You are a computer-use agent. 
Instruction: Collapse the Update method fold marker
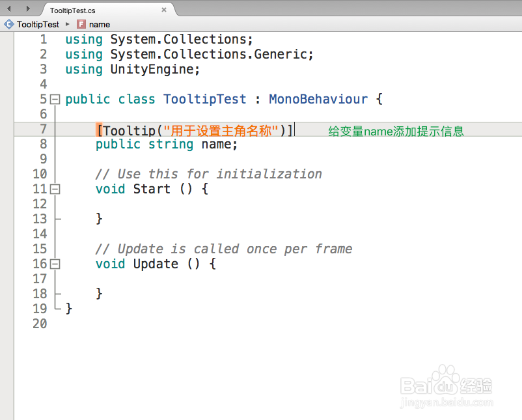[x=55, y=264]
